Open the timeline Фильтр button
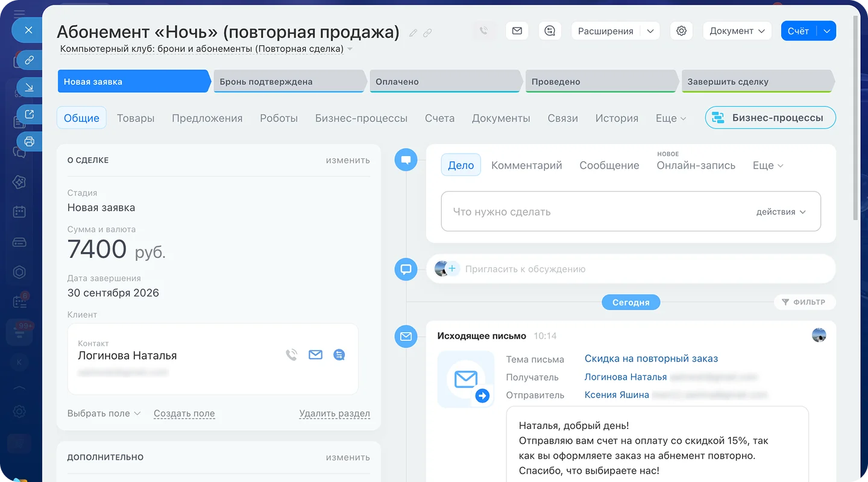 (x=804, y=302)
